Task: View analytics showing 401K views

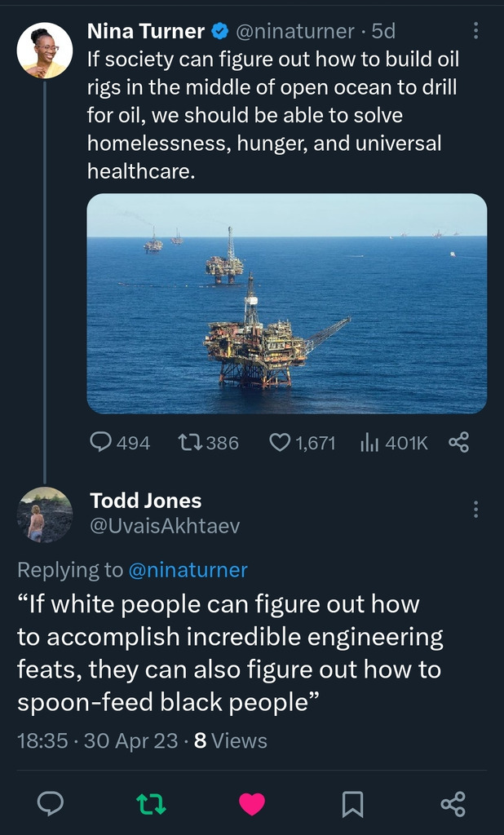Action: (370, 442)
